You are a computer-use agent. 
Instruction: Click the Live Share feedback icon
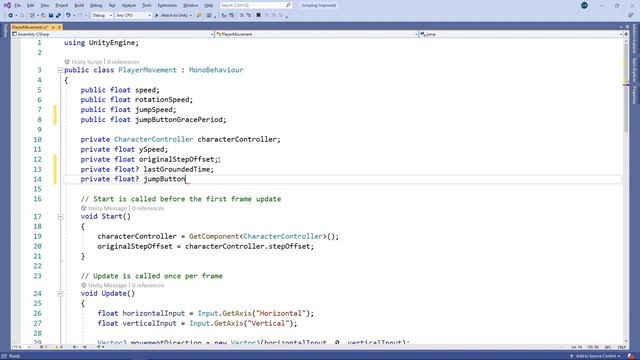pyautogui.click(x=631, y=16)
